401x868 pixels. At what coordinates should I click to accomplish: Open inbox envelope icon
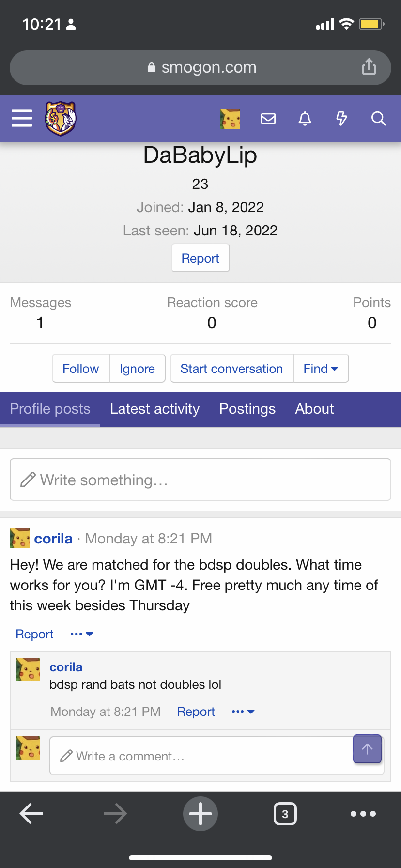pyautogui.click(x=268, y=119)
